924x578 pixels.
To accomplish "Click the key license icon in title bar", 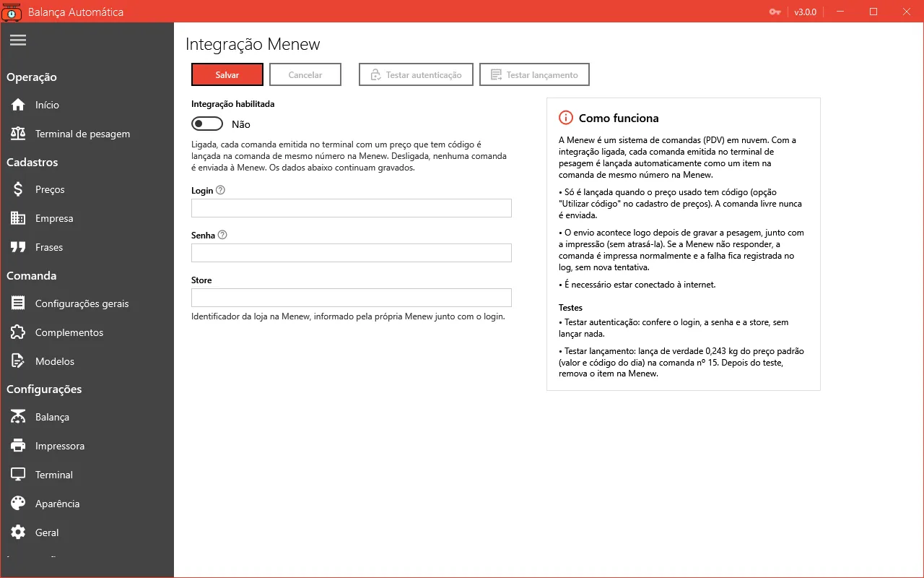I will coord(775,12).
